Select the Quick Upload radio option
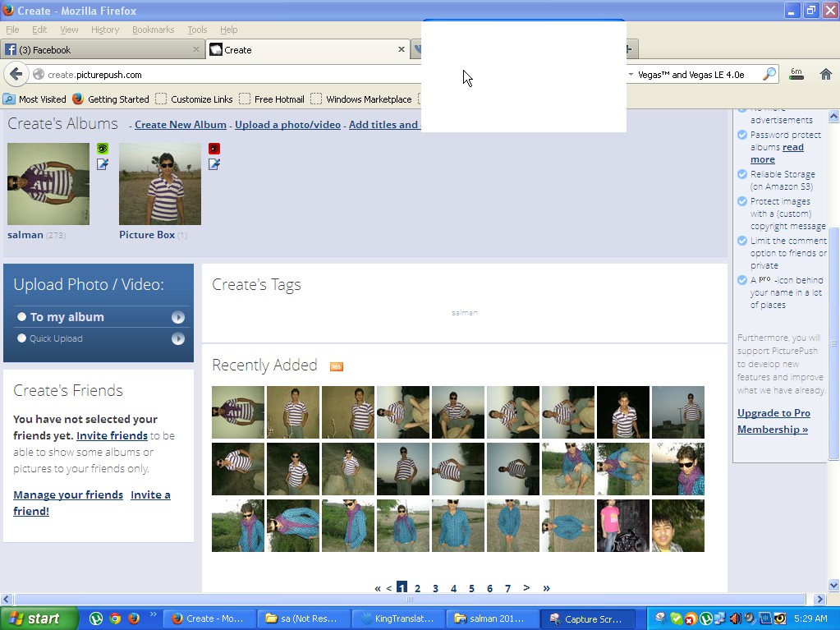Viewport: 840px width, 630px height. 21,338
